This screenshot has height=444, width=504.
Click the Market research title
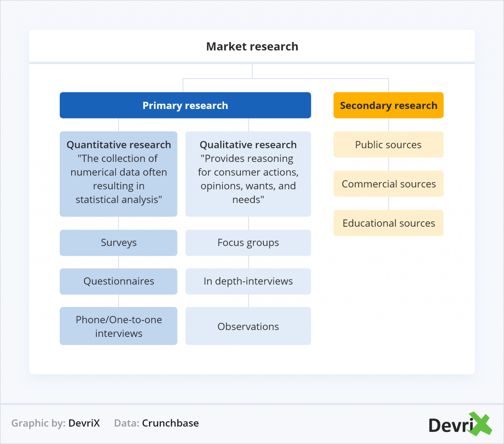point(252,46)
